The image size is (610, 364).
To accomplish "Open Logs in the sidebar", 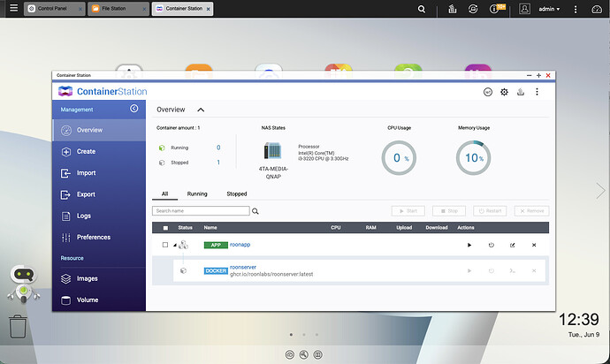I will 99,216.
